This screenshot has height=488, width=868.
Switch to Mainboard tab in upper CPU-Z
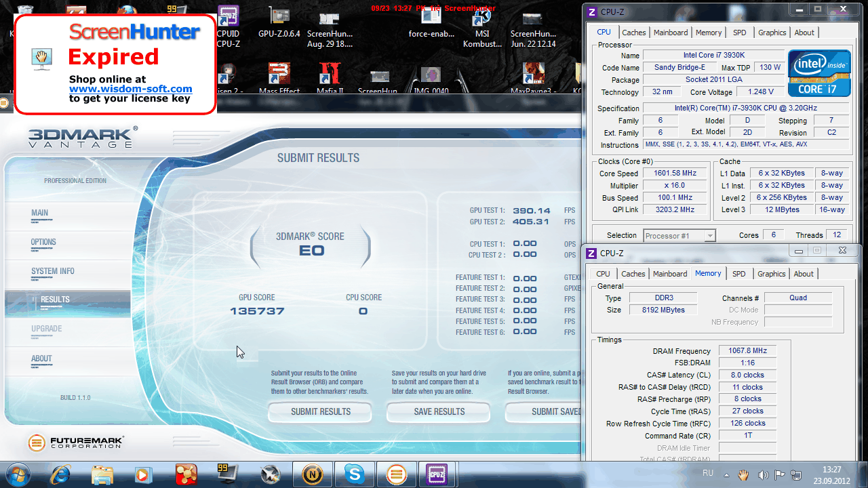[x=671, y=33]
